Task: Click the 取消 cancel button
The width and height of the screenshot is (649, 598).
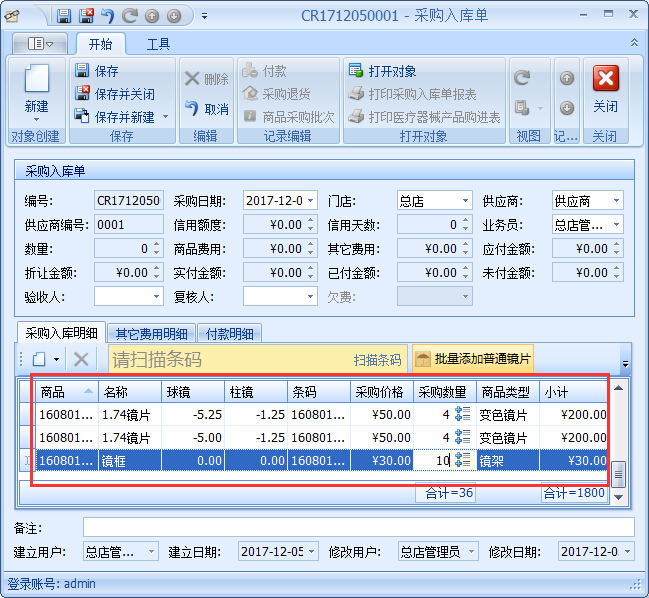Action: [x=206, y=109]
